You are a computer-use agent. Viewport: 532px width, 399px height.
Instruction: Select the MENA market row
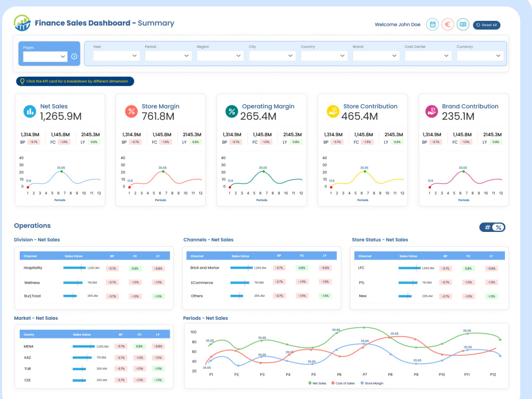pos(94,346)
